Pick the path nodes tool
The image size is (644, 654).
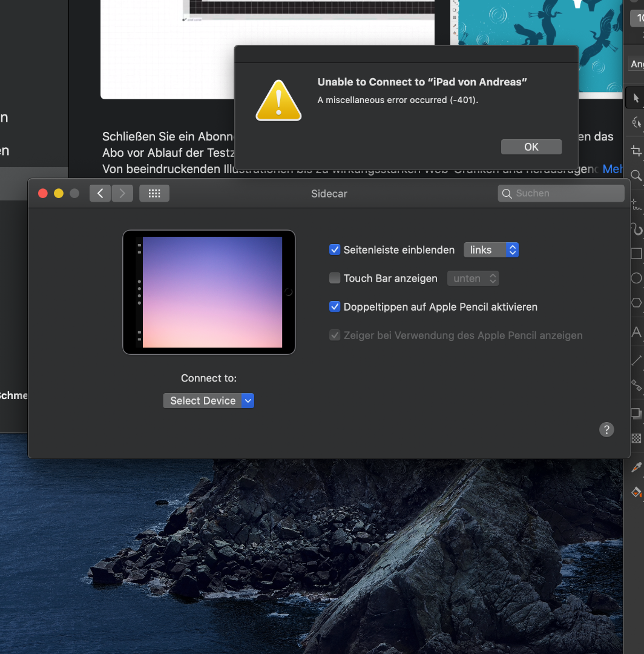pyautogui.click(x=637, y=385)
